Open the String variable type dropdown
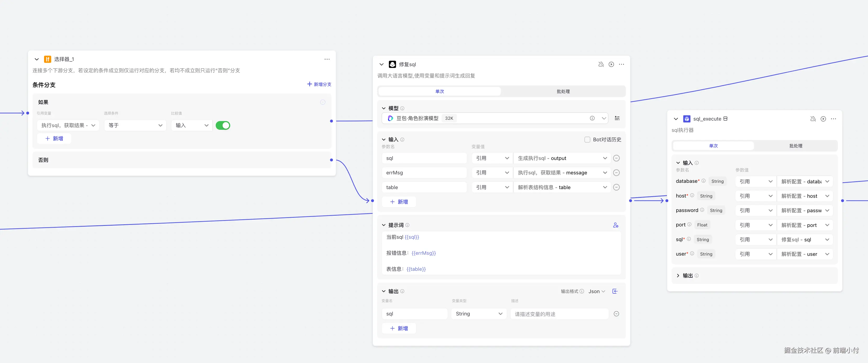 tap(479, 314)
